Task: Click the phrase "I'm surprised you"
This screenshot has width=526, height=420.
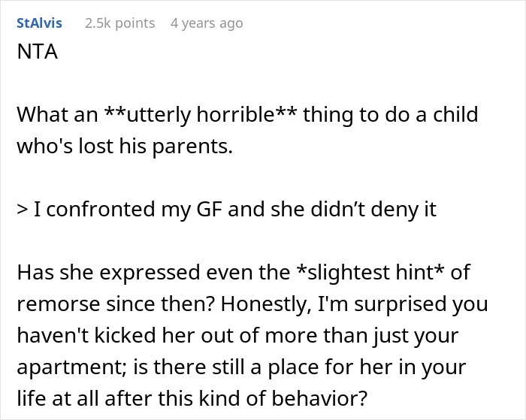Action: click(x=403, y=304)
